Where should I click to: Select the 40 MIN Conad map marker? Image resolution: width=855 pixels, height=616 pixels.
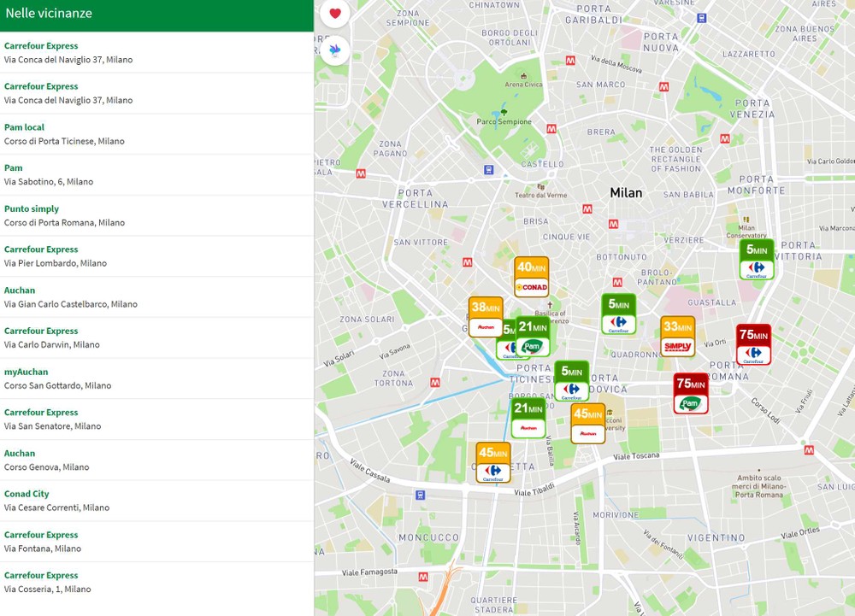coord(531,277)
